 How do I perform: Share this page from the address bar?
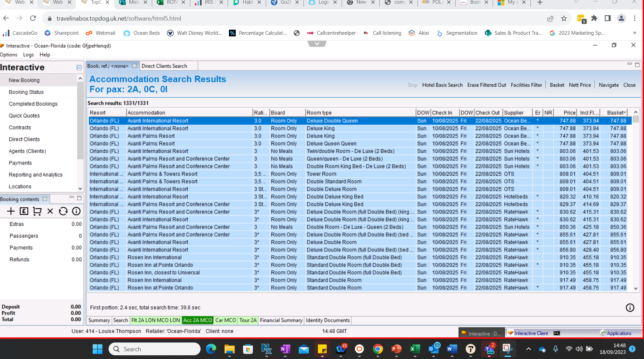pyautogui.click(x=550, y=18)
